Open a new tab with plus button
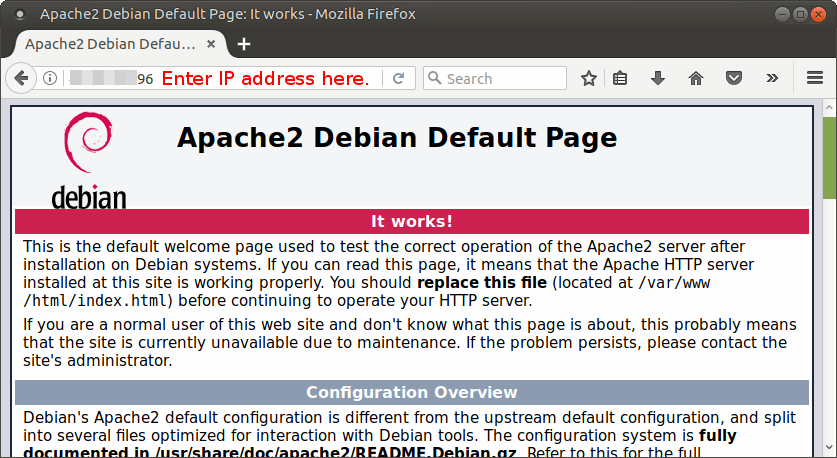Image resolution: width=837 pixels, height=458 pixels. click(x=244, y=44)
